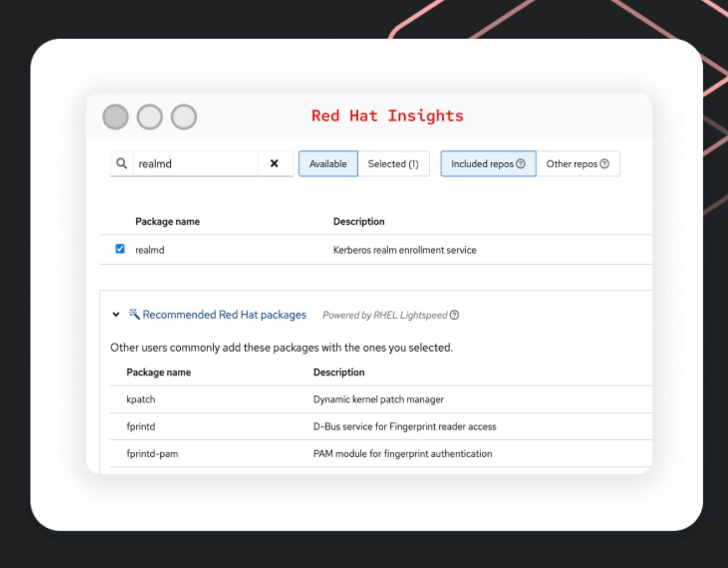Open help icon beside Other repos

point(604,164)
